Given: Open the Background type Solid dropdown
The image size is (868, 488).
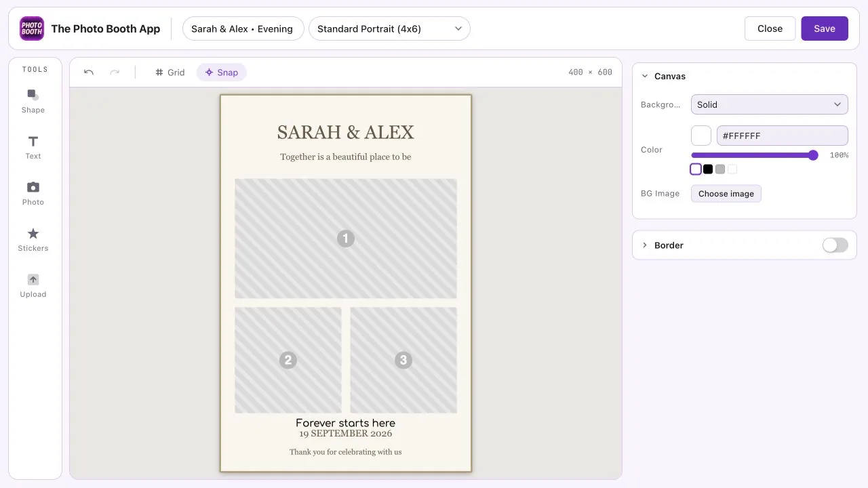Looking at the screenshot, I should pyautogui.click(x=769, y=104).
